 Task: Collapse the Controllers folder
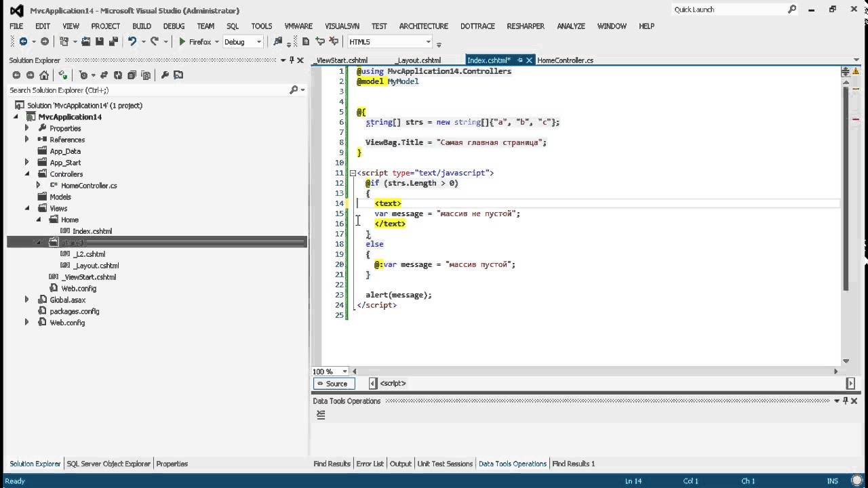pyautogui.click(x=27, y=174)
